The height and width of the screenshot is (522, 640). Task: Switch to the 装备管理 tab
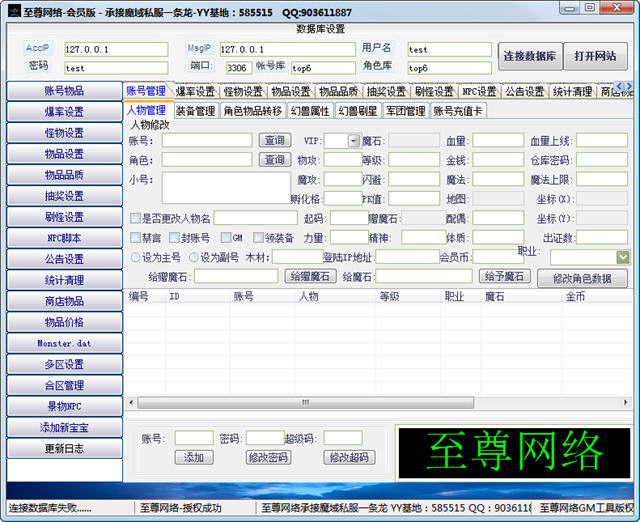(x=195, y=111)
